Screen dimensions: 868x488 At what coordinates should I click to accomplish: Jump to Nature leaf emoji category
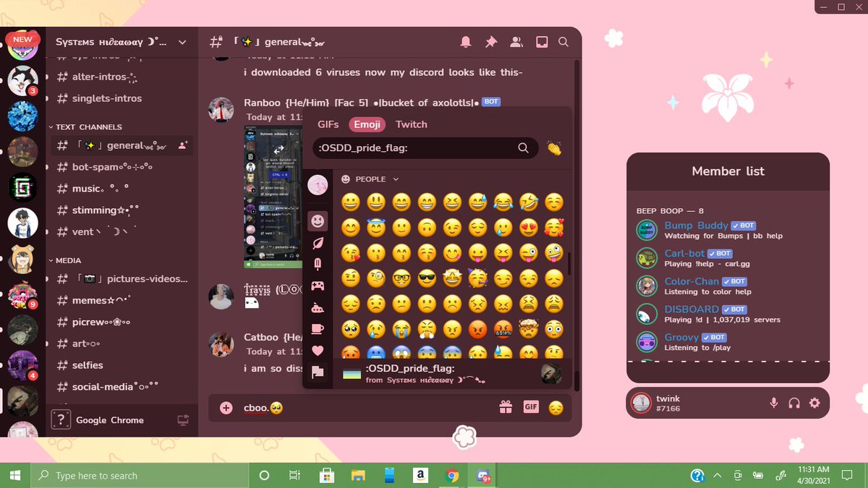pyautogui.click(x=318, y=243)
